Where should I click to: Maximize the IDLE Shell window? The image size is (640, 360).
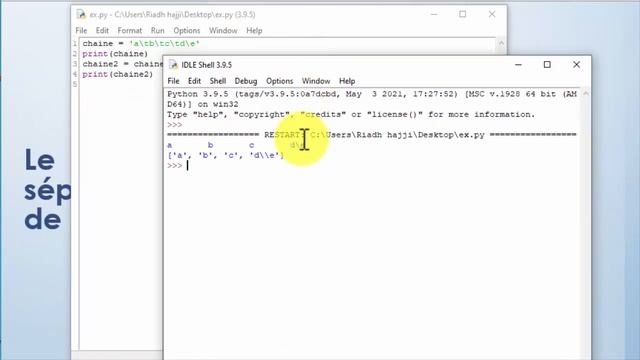tap(547, 64)
